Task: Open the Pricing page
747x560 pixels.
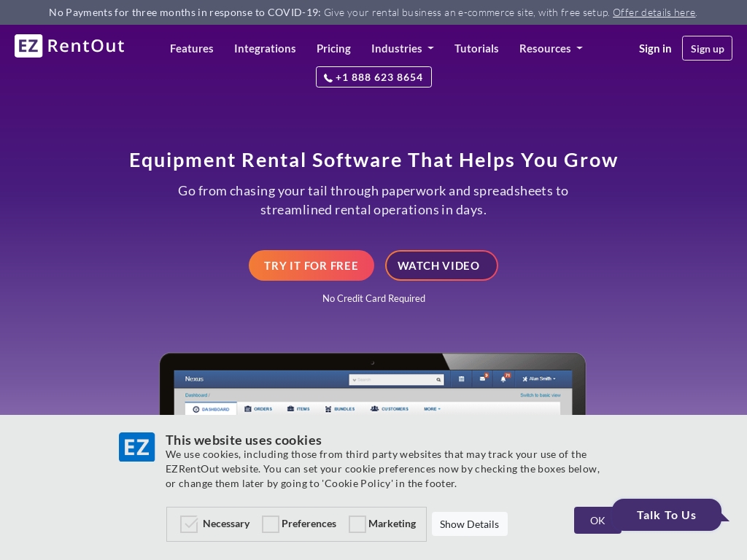Action: [333, 49]
